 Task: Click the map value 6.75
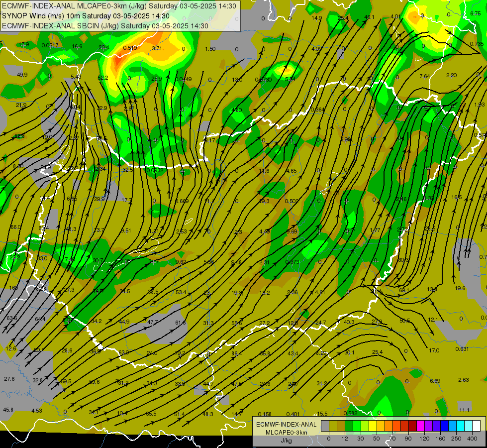click(476, 13)
